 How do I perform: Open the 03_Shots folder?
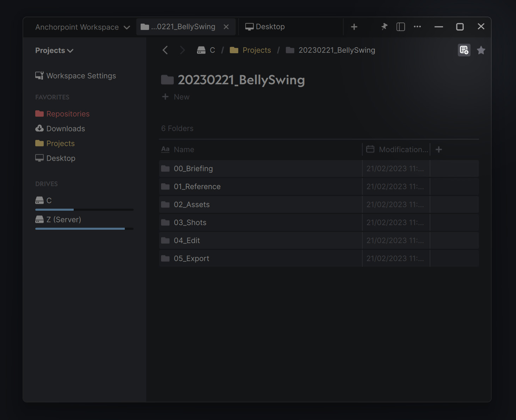[190, 222]
